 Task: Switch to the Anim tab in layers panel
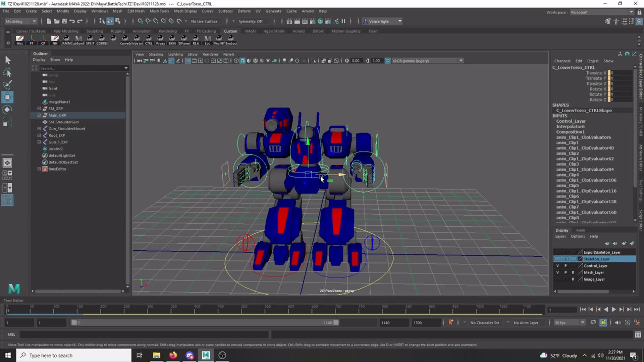(580, 230)
